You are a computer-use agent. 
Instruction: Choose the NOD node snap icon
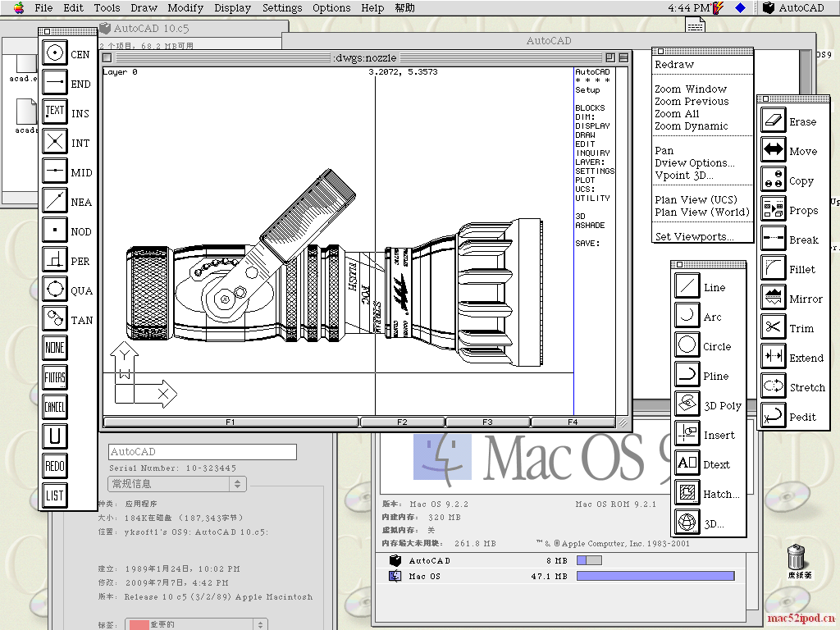(55, 230)
